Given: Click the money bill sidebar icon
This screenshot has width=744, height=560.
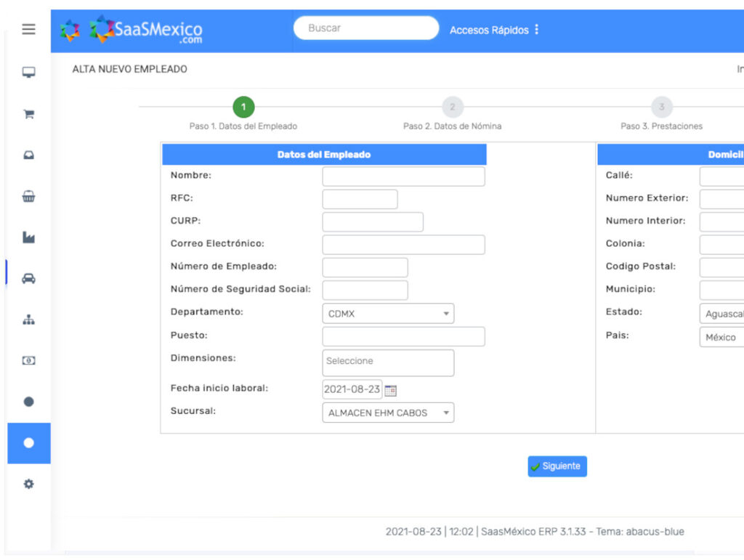Looking at the screenshot, I should coord(28,361).
